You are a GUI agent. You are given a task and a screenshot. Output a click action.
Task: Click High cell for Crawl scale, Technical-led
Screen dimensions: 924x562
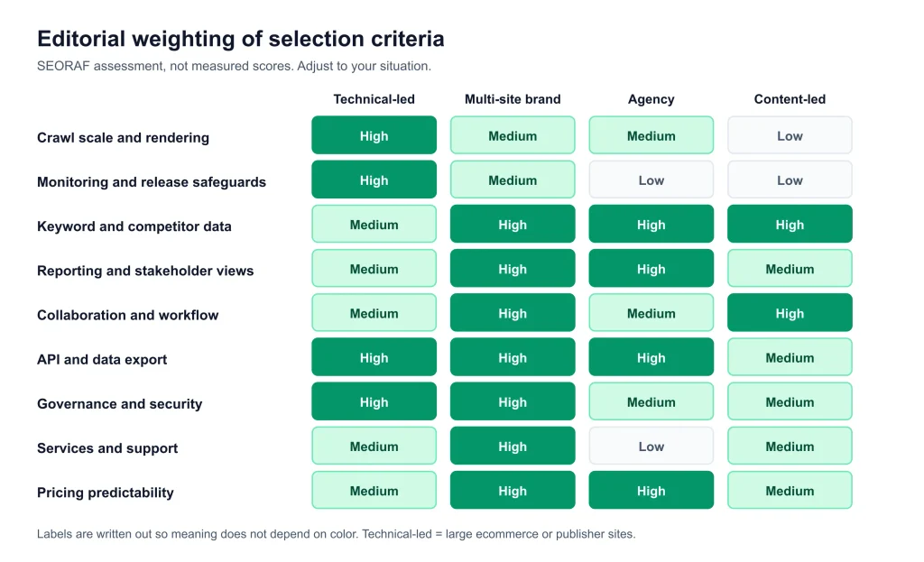[374, 135]
